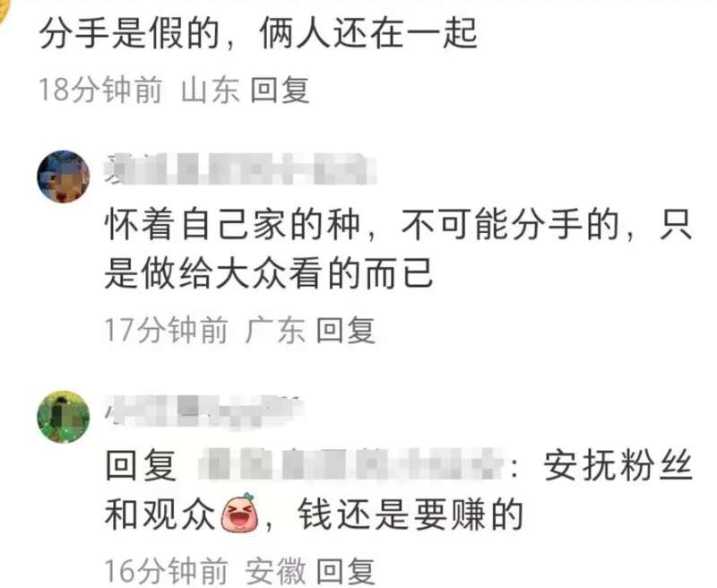The width and height of the screenshot is (717, 588).
Task: Tap 回复 next to 17分钟前 广东
Action: point(346,330)
